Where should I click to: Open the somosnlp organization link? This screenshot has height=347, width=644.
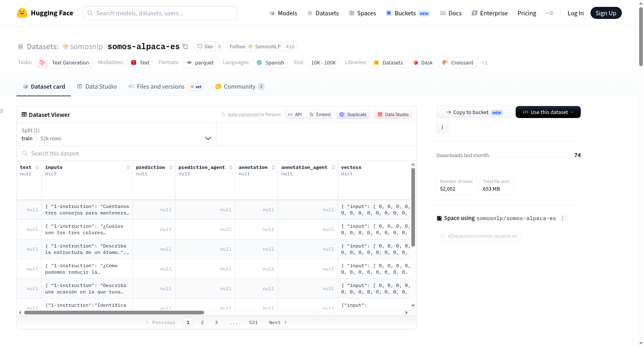[86, 46]
